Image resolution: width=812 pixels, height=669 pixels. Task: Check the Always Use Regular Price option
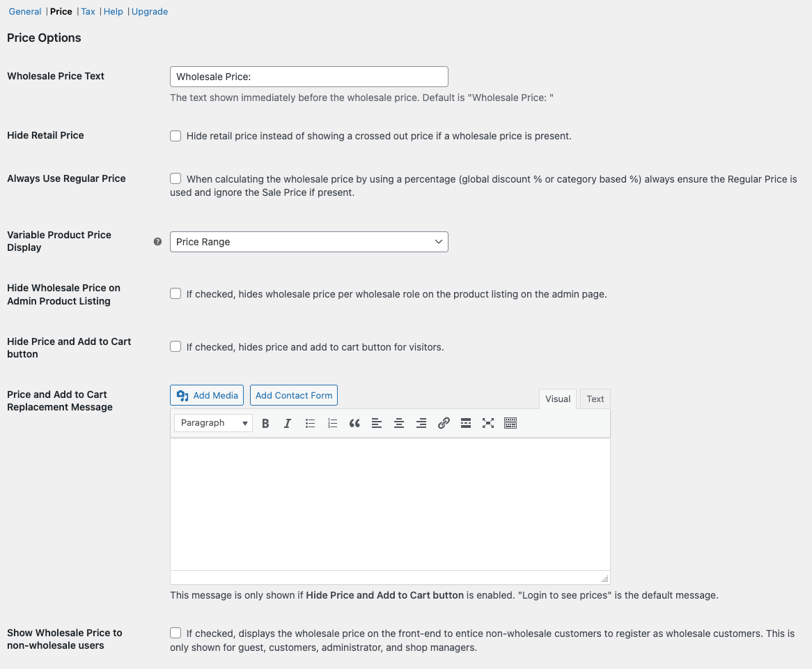click(x=175, y=179)
